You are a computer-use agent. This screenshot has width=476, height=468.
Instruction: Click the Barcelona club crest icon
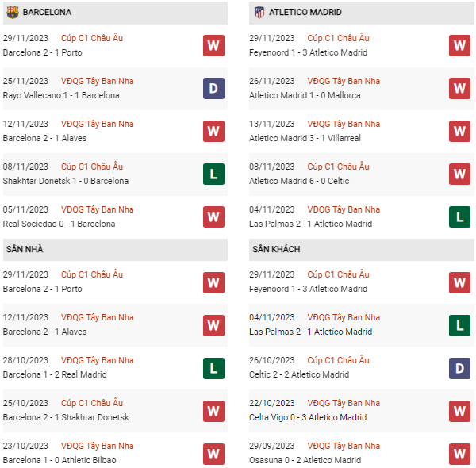tap(10, 12)
